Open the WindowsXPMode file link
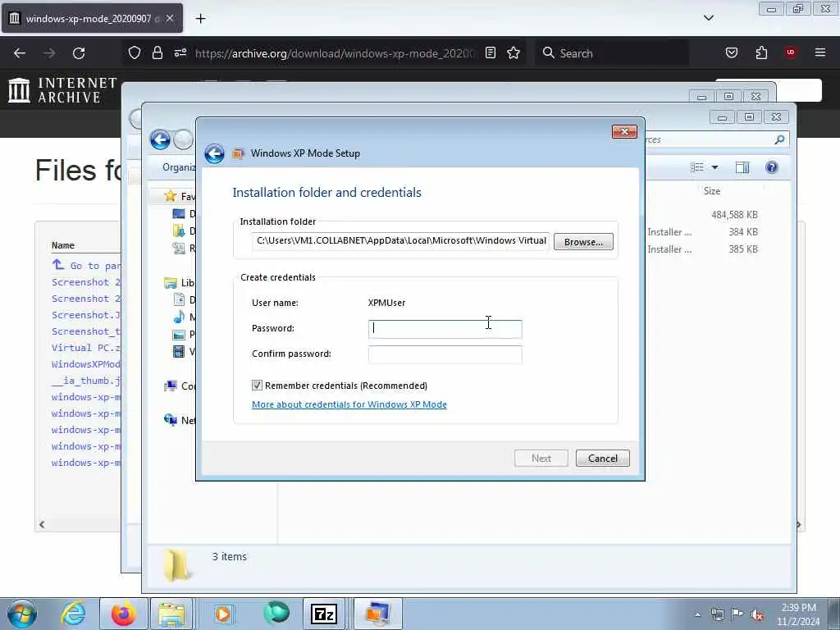840x630 pixels. coord(86,364)
